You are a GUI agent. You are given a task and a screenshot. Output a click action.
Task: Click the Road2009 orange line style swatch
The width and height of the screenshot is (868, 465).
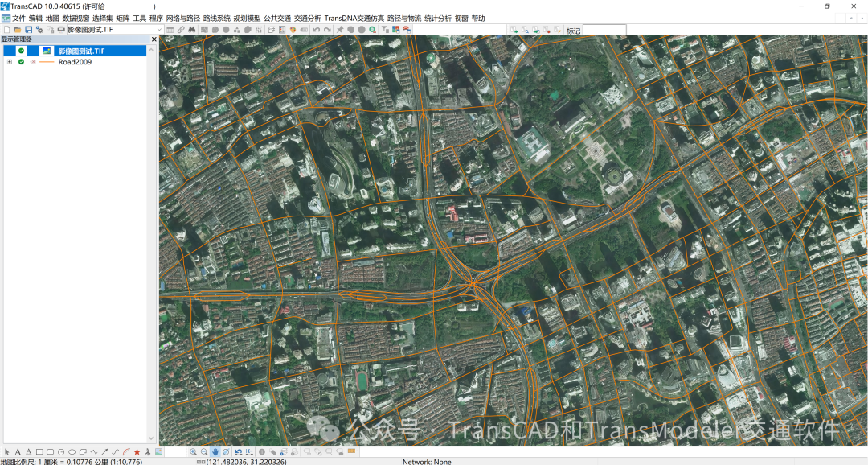pos(47,62)
